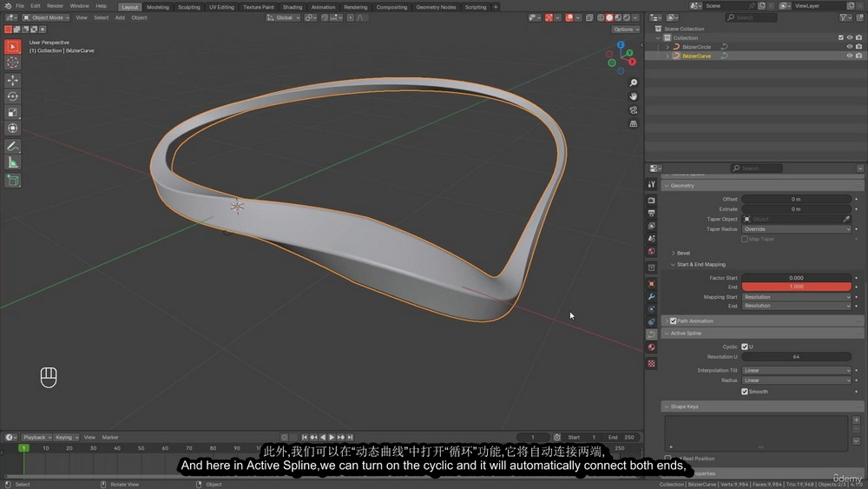Open the Interpolation Tilt Linear dropdown
The image size is (868, 489).
coord(796,371)
